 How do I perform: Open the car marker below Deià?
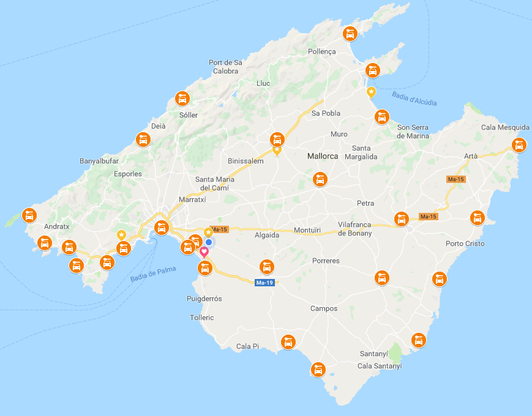pyautogui.click(x=143, y=139)
